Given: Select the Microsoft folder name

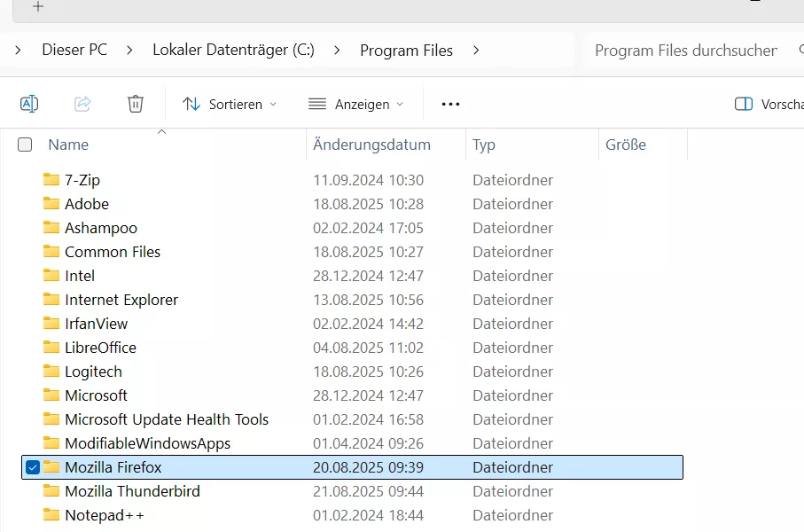Looking at the screenshot, I should pyautogui.click(x=97, y=395).
